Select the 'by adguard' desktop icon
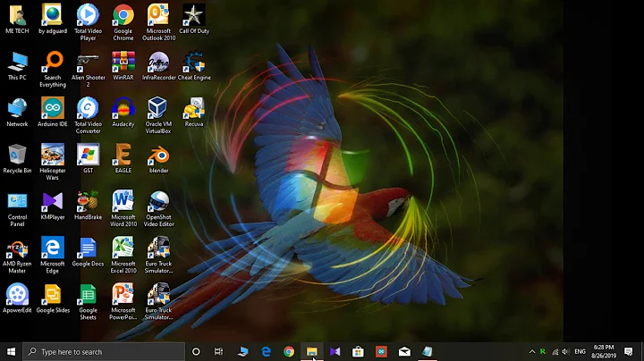 [53, 20]
